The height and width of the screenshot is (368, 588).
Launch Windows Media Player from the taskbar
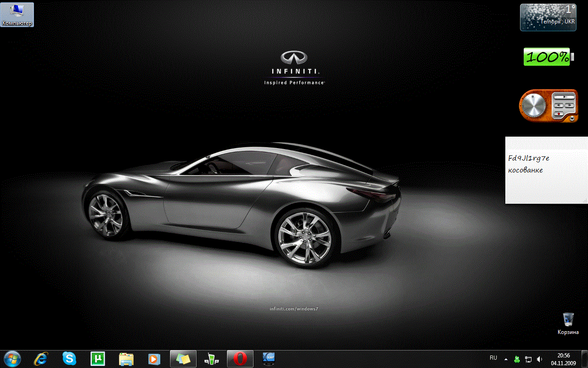154,358
